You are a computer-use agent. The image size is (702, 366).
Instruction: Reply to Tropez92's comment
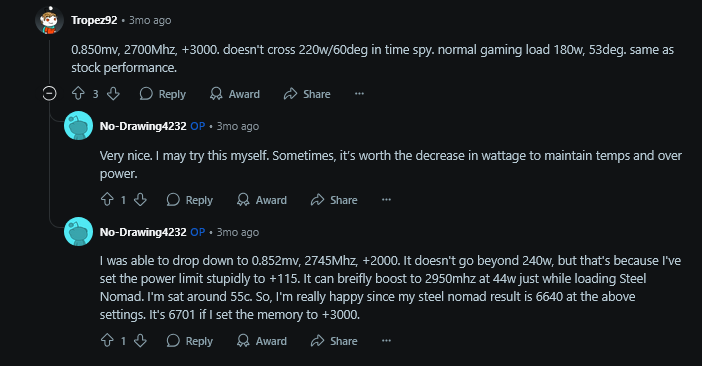pos(163,94)
